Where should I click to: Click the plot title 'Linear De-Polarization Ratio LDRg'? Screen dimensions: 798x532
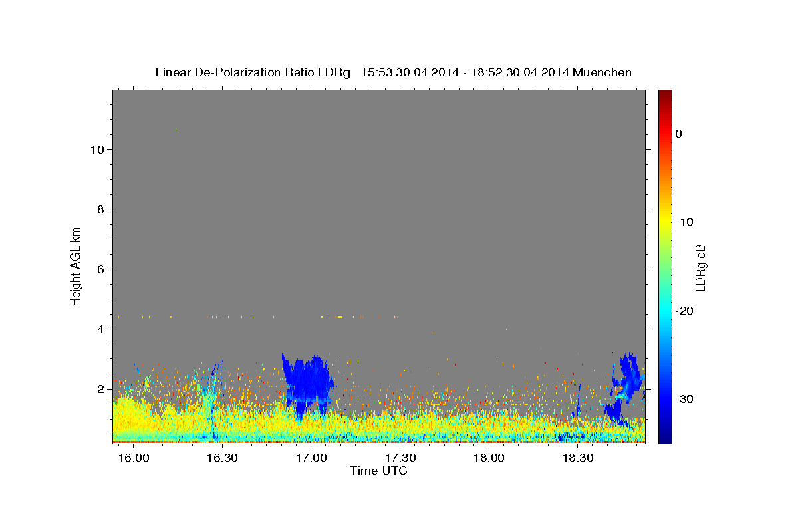253,72
